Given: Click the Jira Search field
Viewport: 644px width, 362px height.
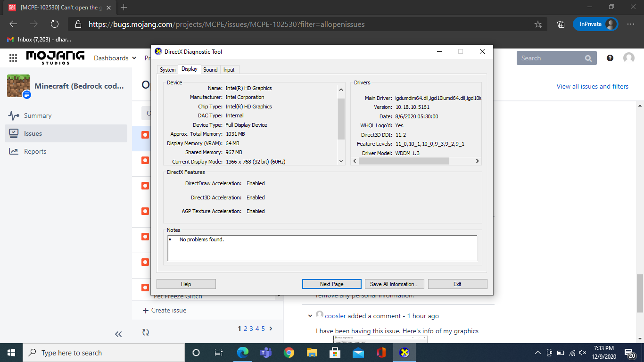Looking at the screenshot, I should [550, 58].
